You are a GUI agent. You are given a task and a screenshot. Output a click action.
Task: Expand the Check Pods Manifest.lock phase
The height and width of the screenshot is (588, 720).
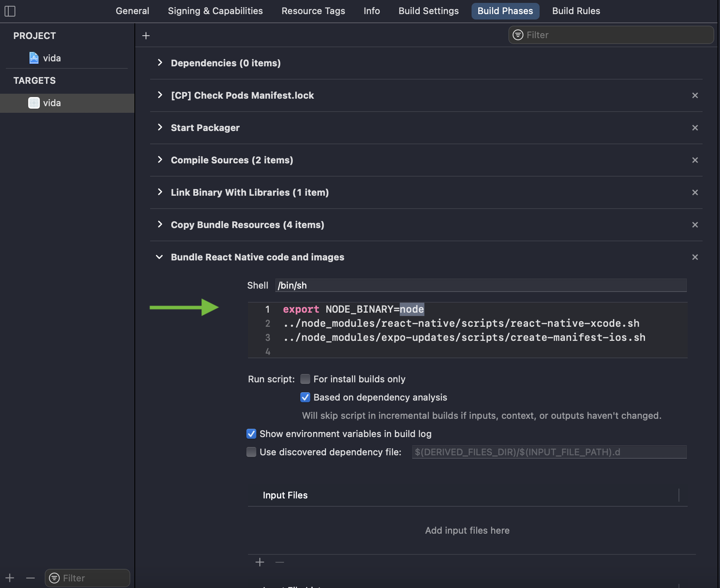160,95
